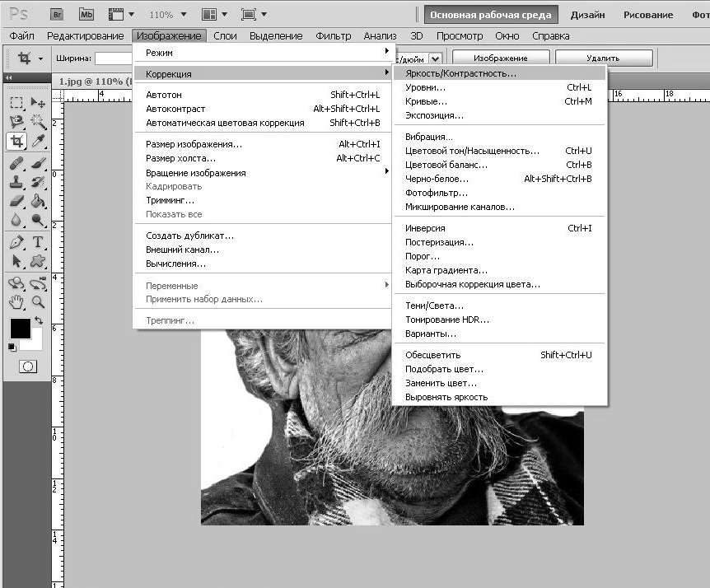Select the Zoom tool
710x588 pixels.
[38, 302]
